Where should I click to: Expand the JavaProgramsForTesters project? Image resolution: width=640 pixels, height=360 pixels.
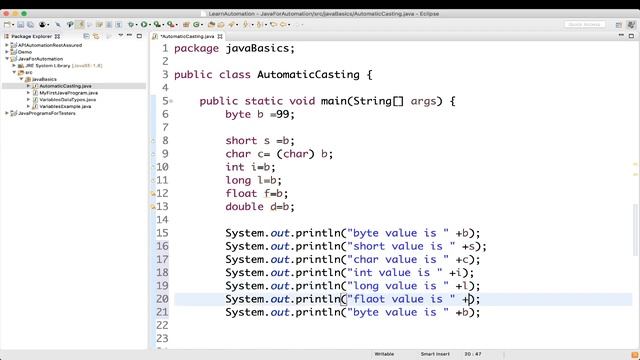pyautogui.click(x=7, y=113)
